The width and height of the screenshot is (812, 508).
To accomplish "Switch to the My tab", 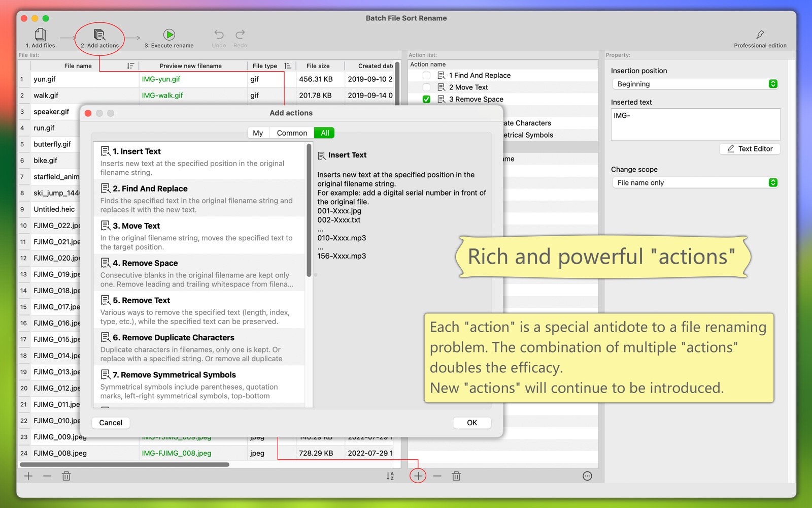I will pyautogui.click(x=258, y=133).
